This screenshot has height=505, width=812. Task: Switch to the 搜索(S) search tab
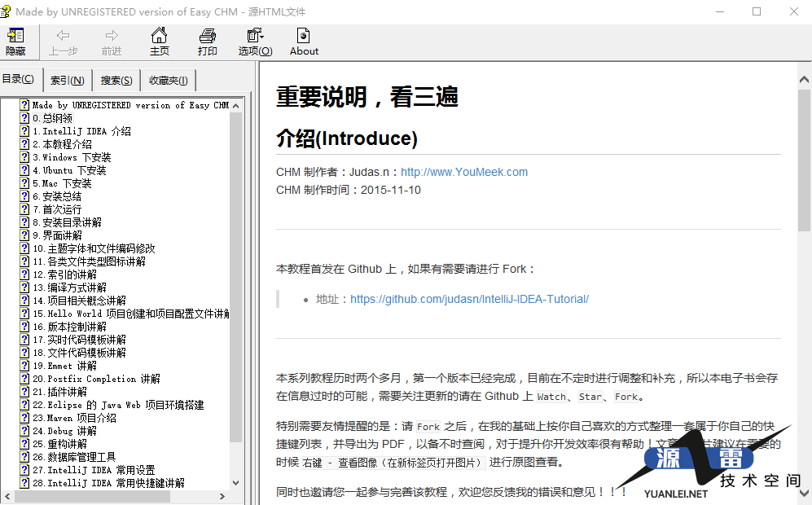[116, 81]
